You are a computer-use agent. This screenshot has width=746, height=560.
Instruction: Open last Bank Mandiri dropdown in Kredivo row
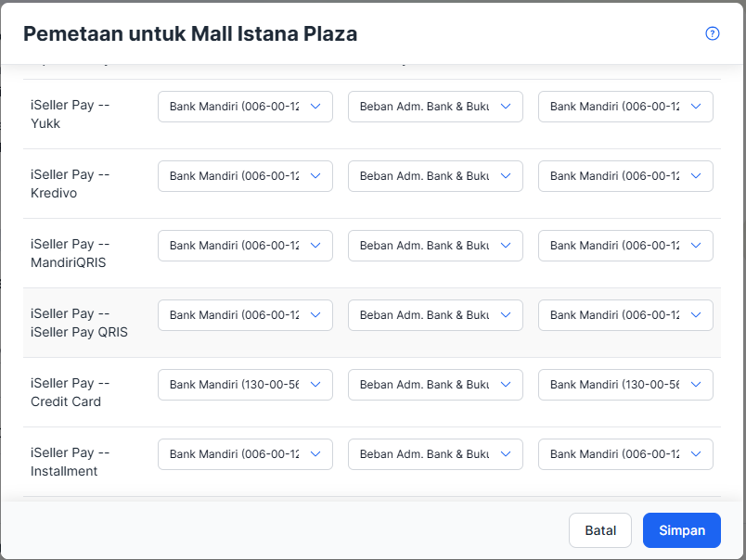point(625,176)
